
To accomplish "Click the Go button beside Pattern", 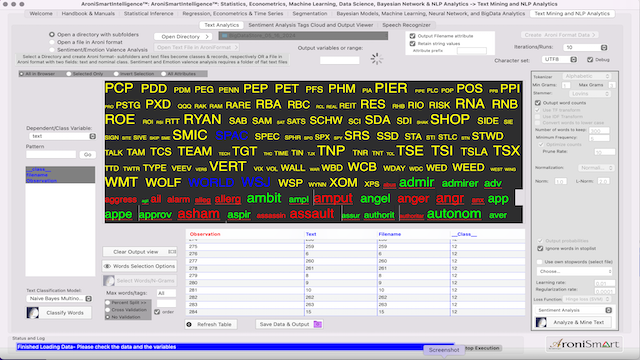I will tap(87, 155).
